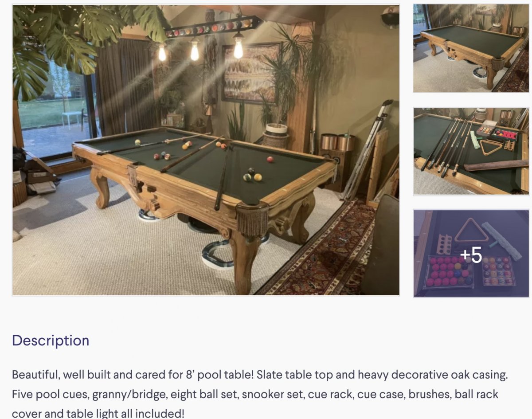Click the framed landscape painting on the wall

(x=250, y=73)
